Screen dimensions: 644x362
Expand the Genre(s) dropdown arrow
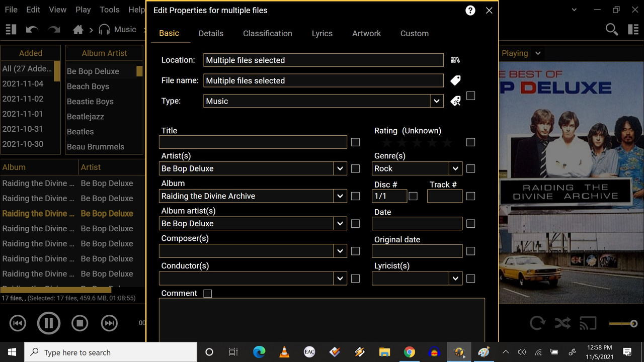click(455, 168)
